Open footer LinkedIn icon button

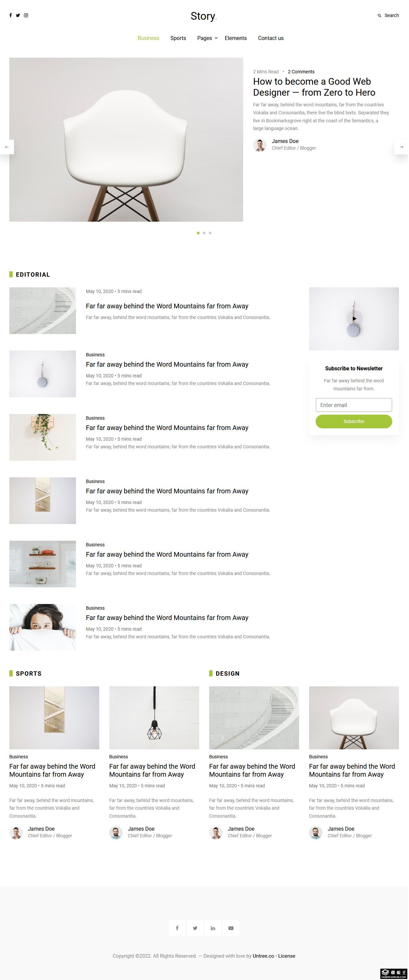click(213, 928)
